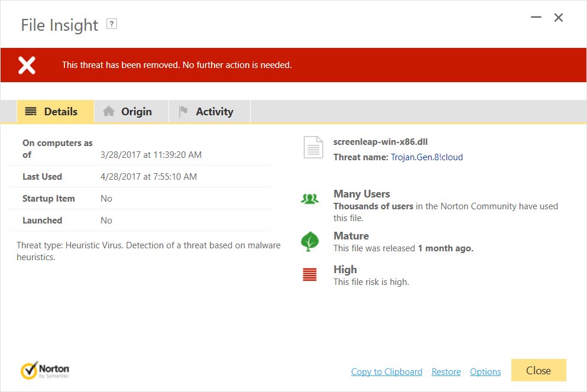Click the red High risk bars icon

pos(310,274)
